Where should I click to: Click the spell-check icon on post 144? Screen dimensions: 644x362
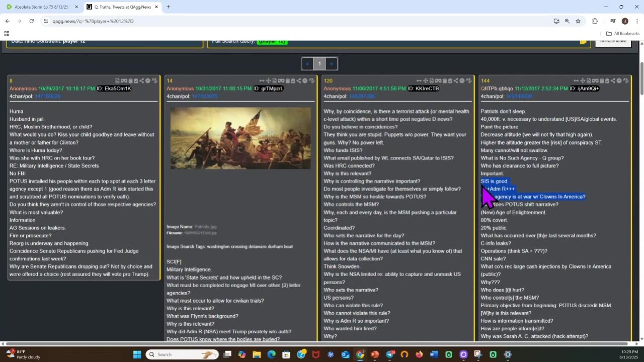[x=626, y=80]
